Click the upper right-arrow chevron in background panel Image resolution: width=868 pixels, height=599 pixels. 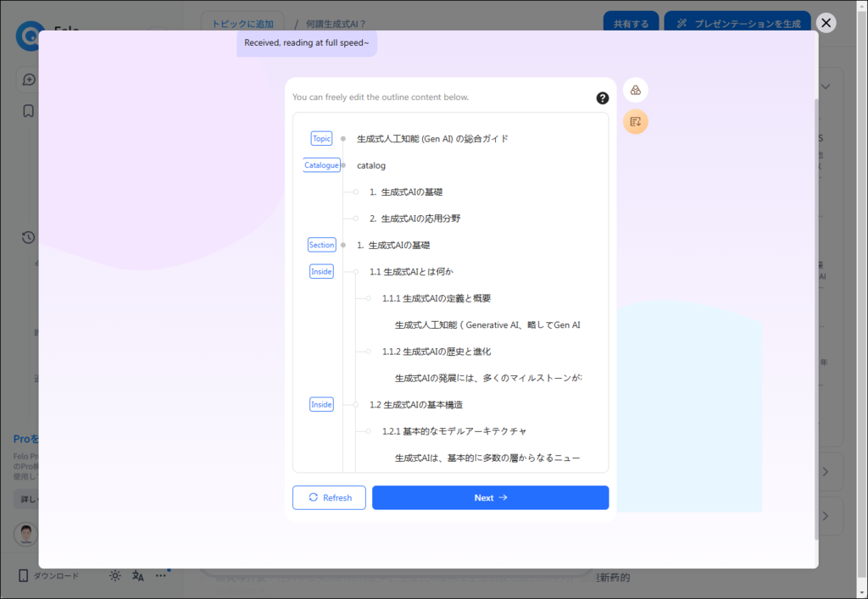click(x=826, y=472)
